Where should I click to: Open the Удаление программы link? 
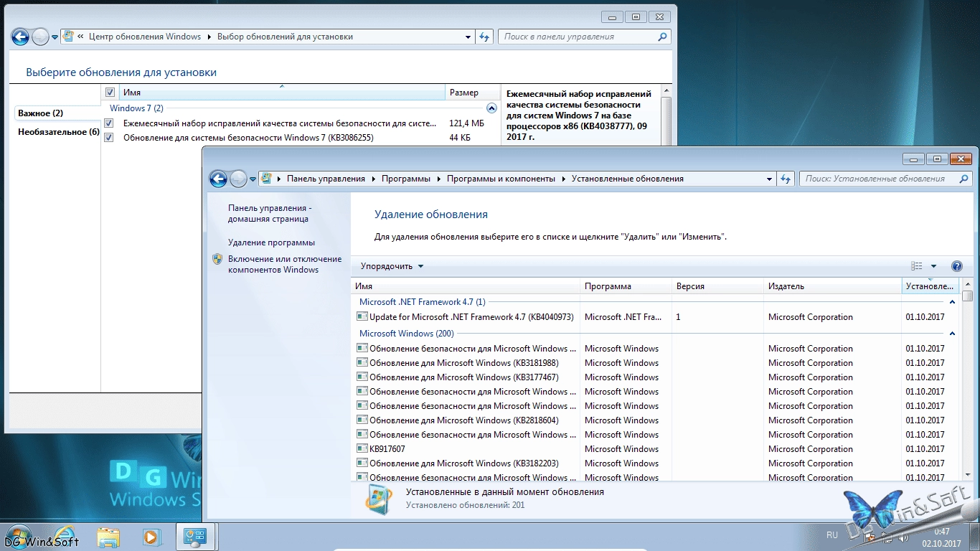[271, 242]
